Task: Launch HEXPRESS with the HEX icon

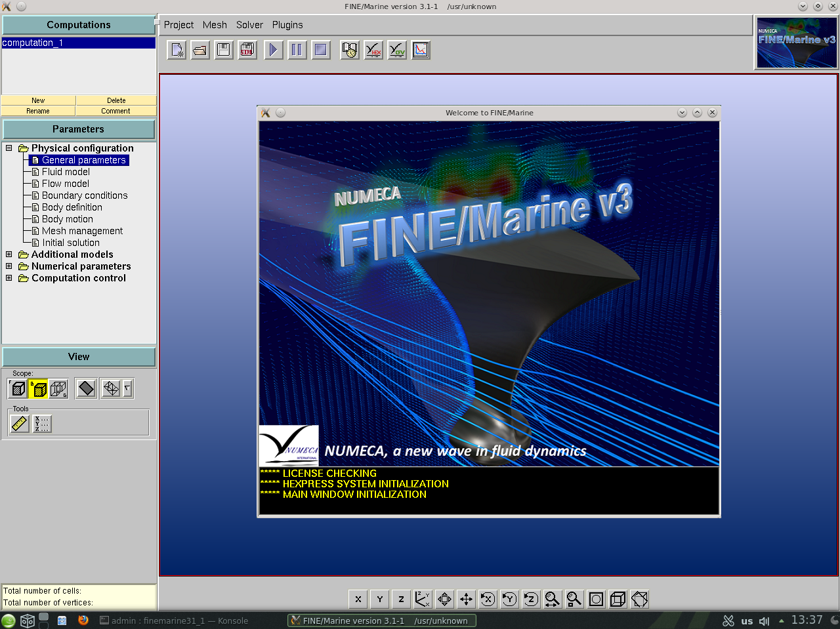Action: pos(373,50)
